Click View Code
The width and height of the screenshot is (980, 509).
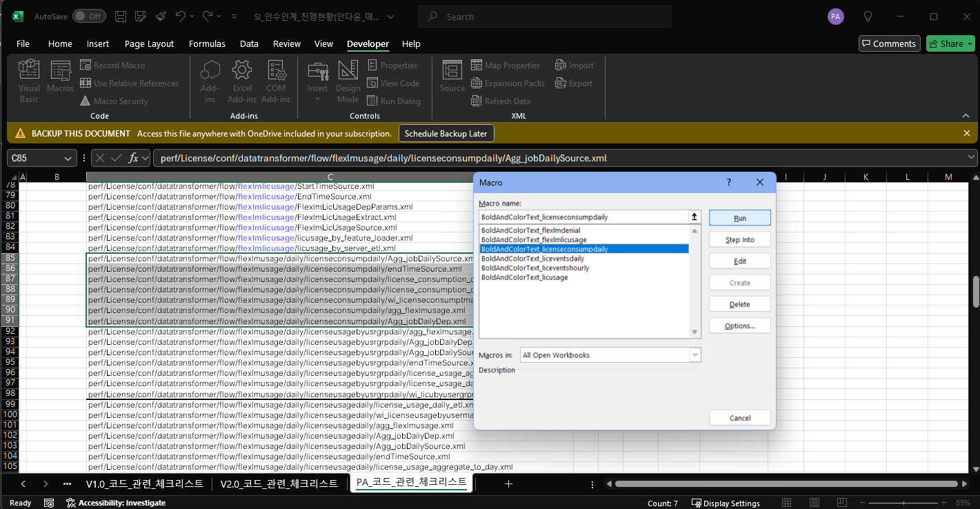tap(393, 83)
